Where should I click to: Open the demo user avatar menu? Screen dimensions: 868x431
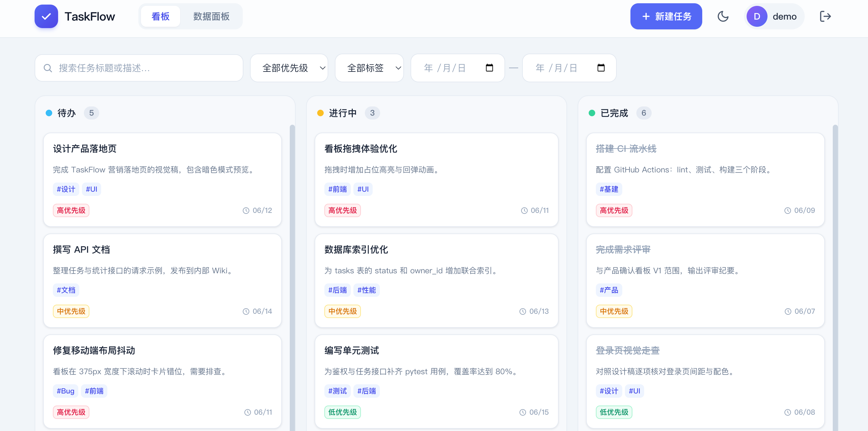click(774, 16)
